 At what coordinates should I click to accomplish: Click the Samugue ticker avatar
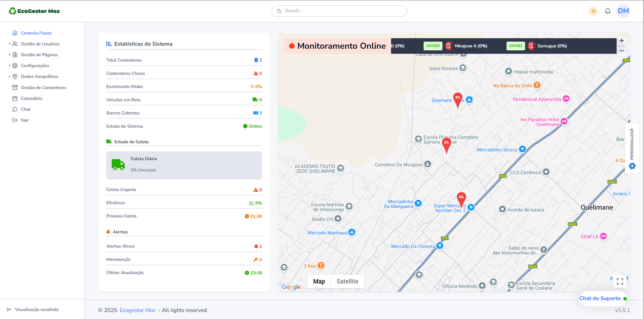532,46
